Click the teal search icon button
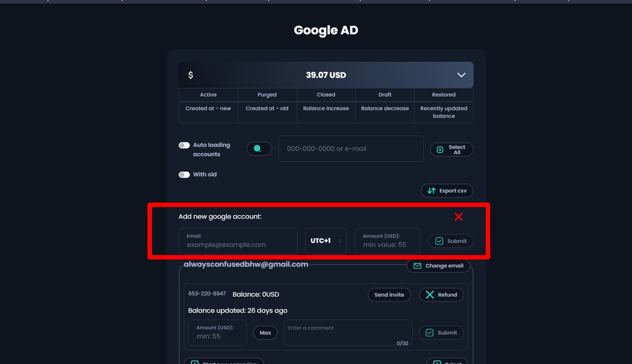 coord(259,149)
